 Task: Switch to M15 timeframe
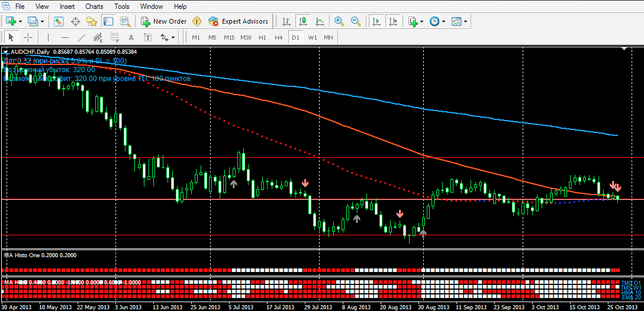coord(228,37)
